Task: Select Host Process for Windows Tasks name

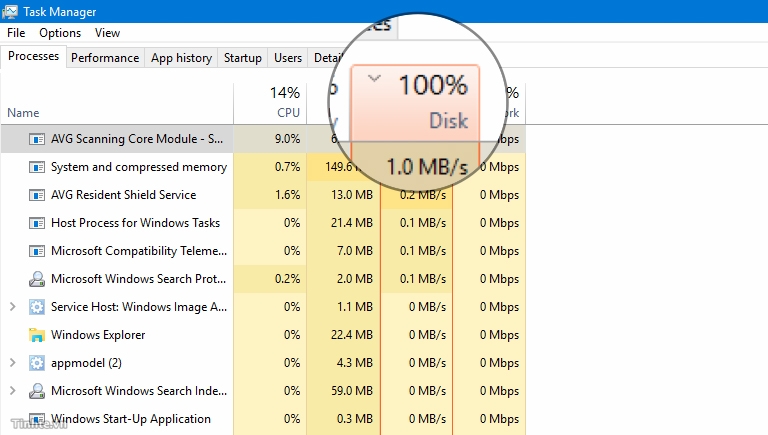Action: point(135,223)
